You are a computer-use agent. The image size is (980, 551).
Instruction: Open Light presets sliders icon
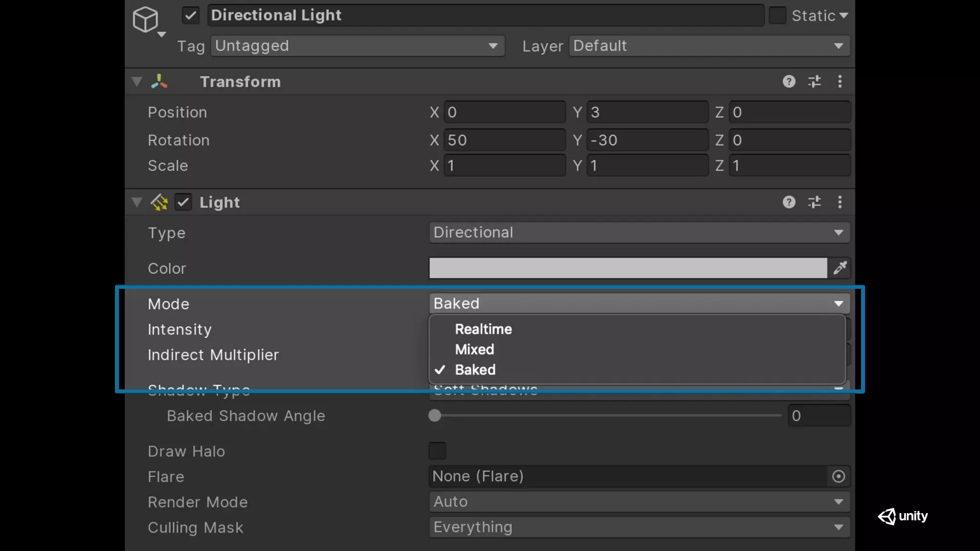pyautogui.click(x=814, y=202)
